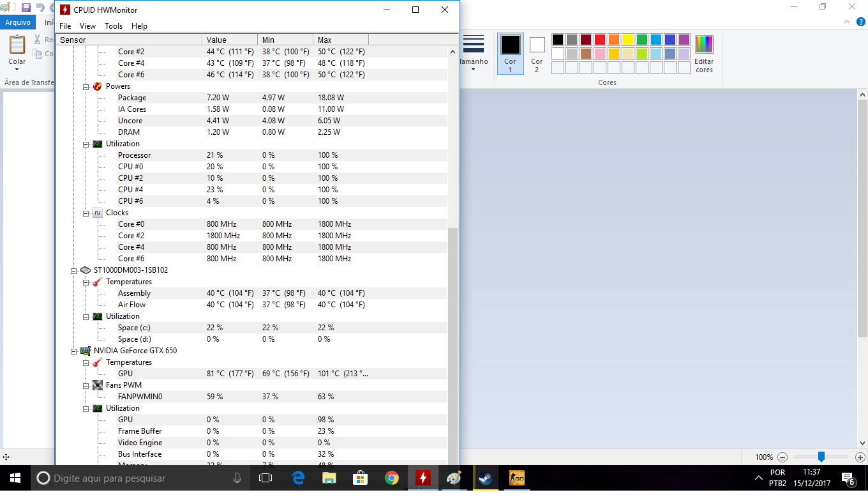Select the Clocks waveform icon in HWMonitor
The image size is (868, 504).
(97, 213)
